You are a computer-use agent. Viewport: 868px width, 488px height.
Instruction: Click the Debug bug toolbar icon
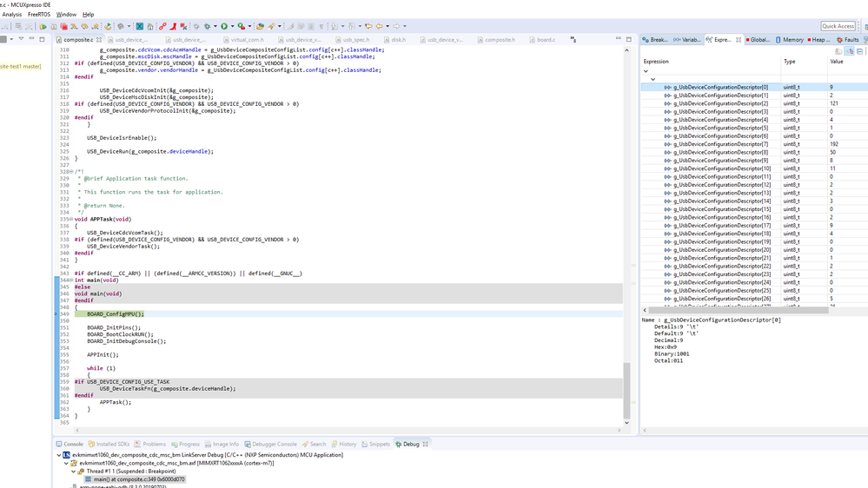pyautogui.click(x=208, y=27)
